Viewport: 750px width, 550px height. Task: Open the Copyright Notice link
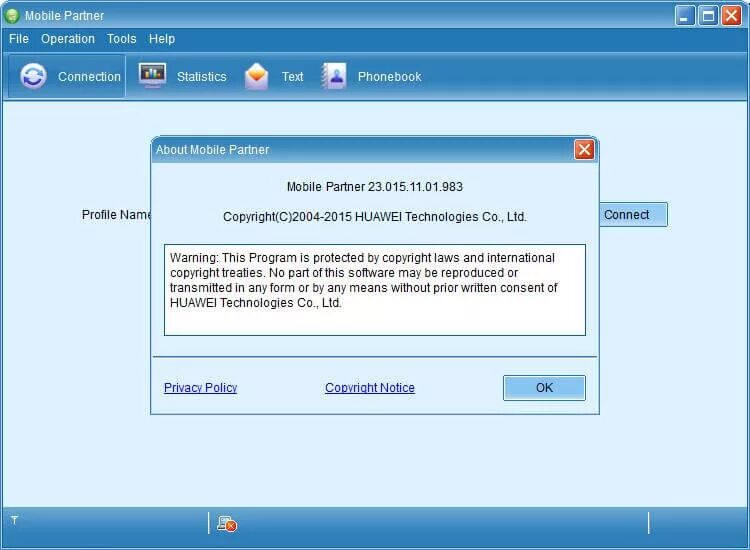pos(370,387)
